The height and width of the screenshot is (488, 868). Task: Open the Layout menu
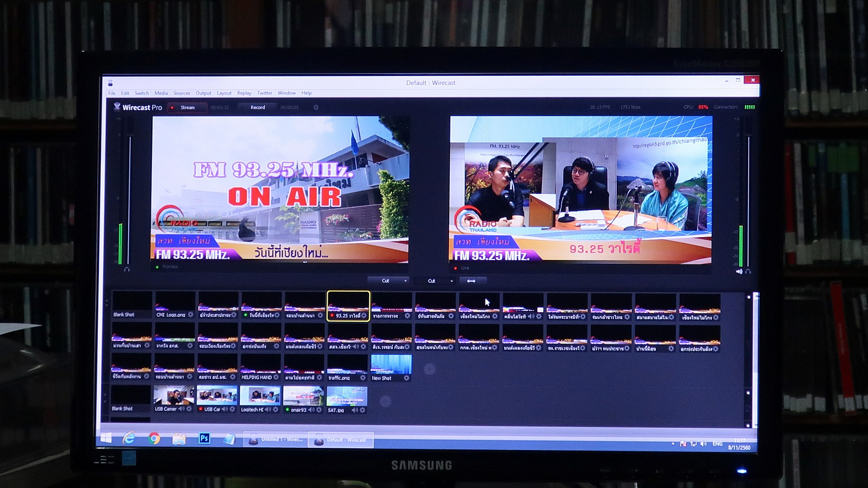coord(224,93)
